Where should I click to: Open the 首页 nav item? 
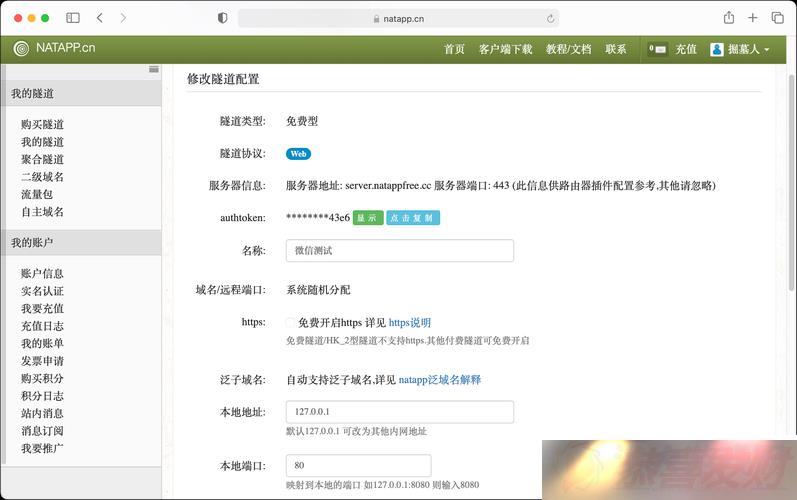point(454,49)
